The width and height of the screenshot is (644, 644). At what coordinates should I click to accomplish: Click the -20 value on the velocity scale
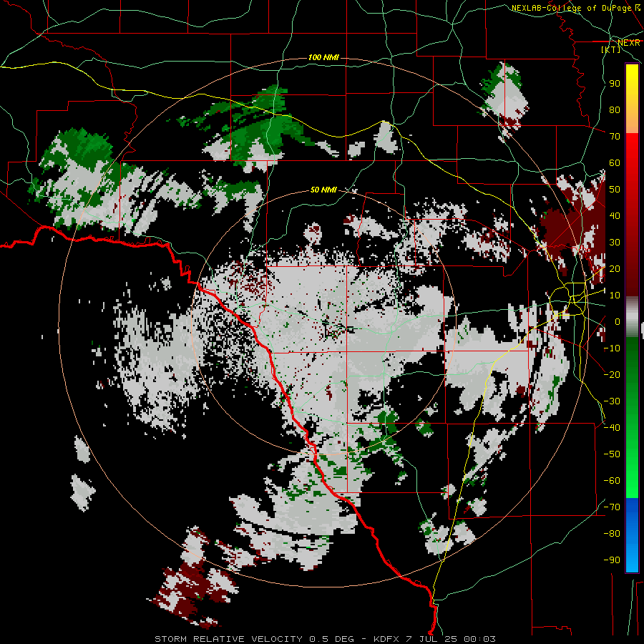coord(612,375)
